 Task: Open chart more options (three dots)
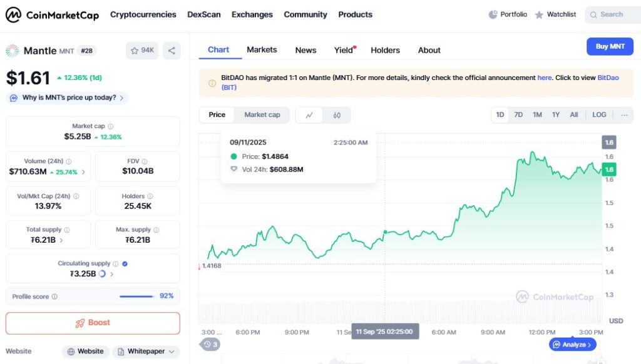point(624,115)
